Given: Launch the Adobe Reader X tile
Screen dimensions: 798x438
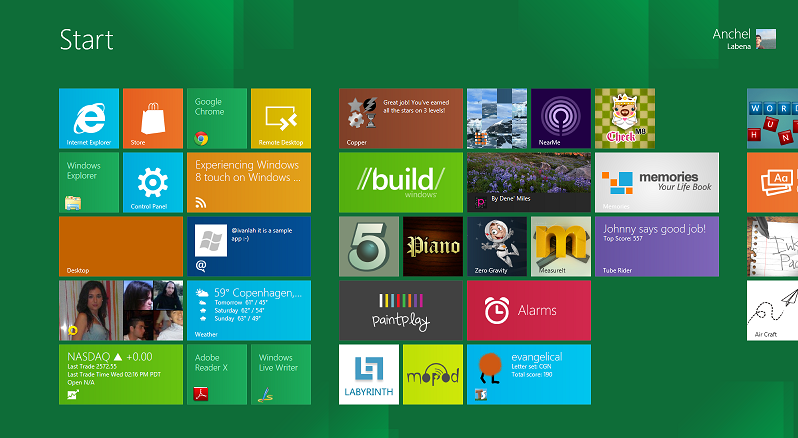Looking at the screenshot, I should click(217, 374).
